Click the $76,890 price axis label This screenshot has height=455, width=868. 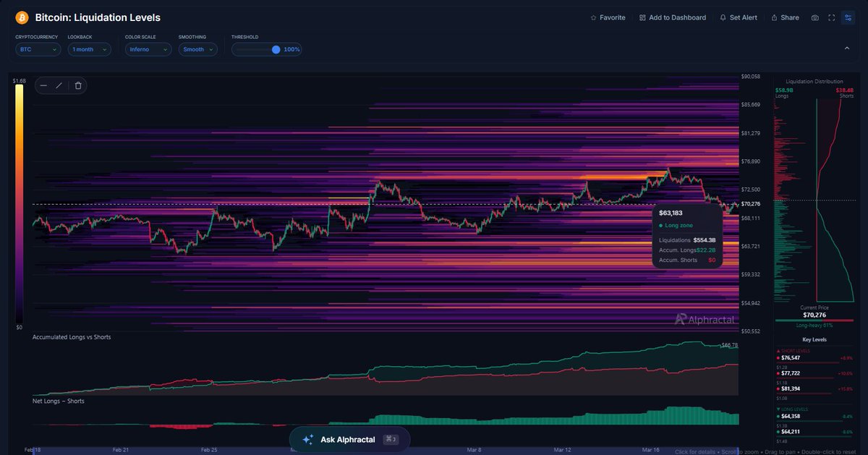(750, 161)
